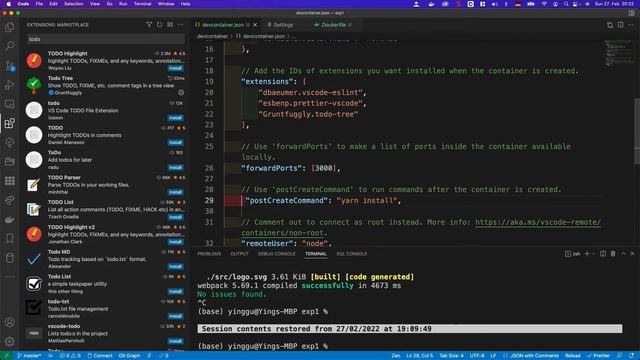Click master branch in status bar
The height and width of the screenshot is (360, 640).
tap(29, 356)
